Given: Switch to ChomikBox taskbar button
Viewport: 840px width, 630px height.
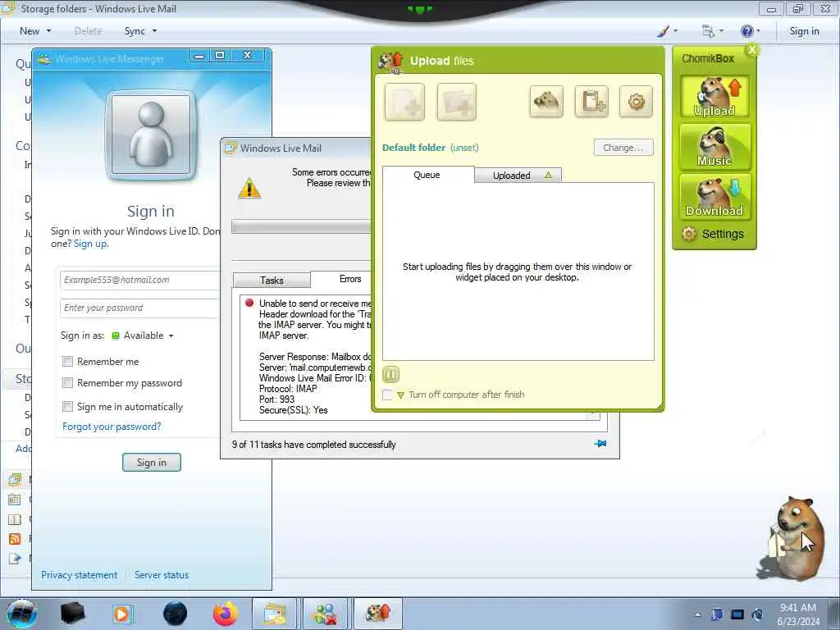Looking at the screenshot, I should [x=377, y=614].
